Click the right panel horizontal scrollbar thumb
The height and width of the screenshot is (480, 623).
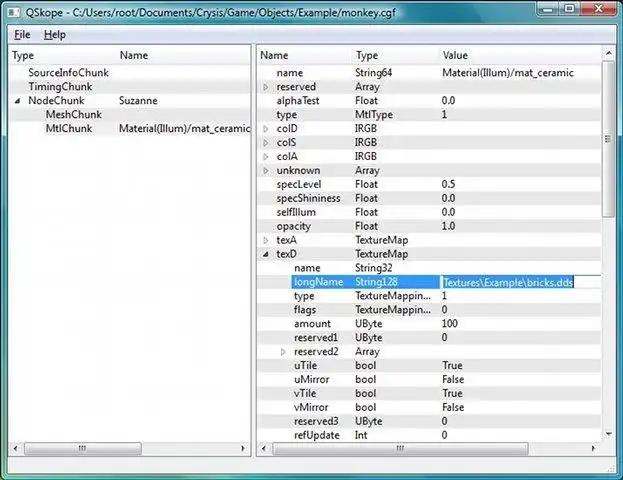tap(400, 449)
